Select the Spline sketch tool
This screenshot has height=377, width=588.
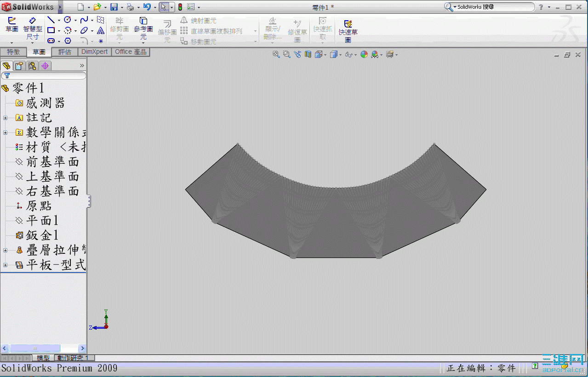tap(84, 20)
